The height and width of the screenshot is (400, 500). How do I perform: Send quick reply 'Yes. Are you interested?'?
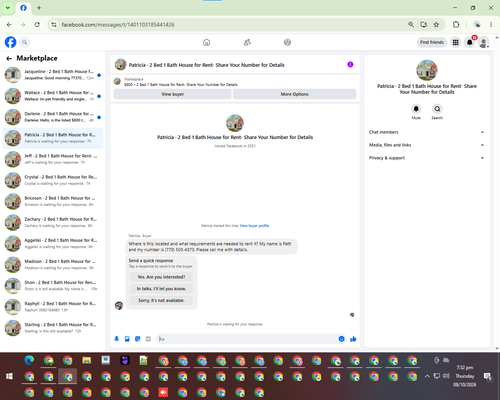pyautogui.click(x=161, y=277)
